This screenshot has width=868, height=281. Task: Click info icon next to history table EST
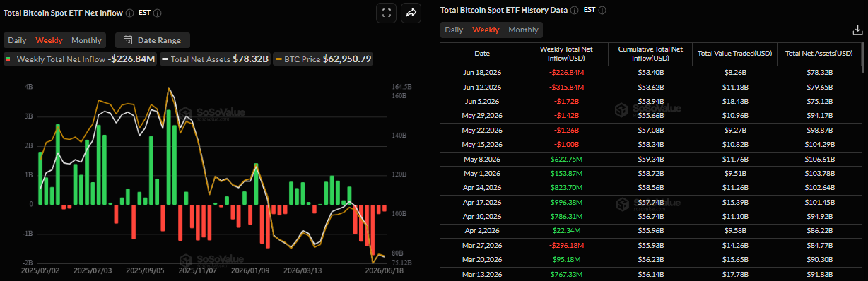(x=602, y=11)
